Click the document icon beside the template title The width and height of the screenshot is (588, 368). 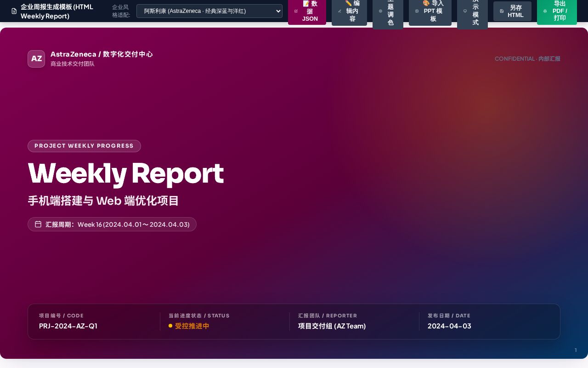pos(14,11)
